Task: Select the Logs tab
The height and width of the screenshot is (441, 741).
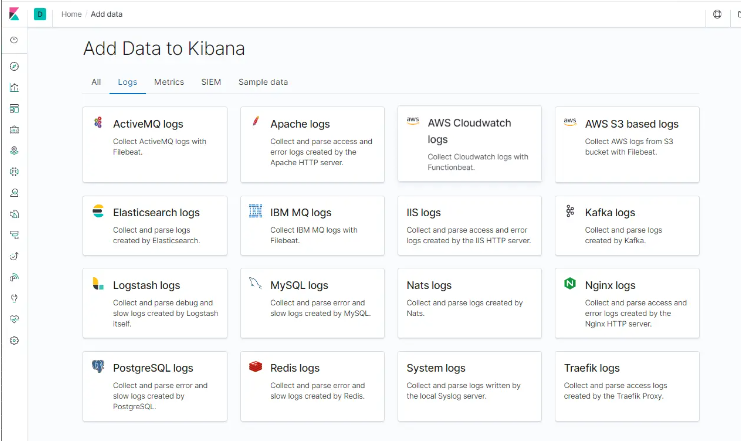Action: (x=128, y=82)
